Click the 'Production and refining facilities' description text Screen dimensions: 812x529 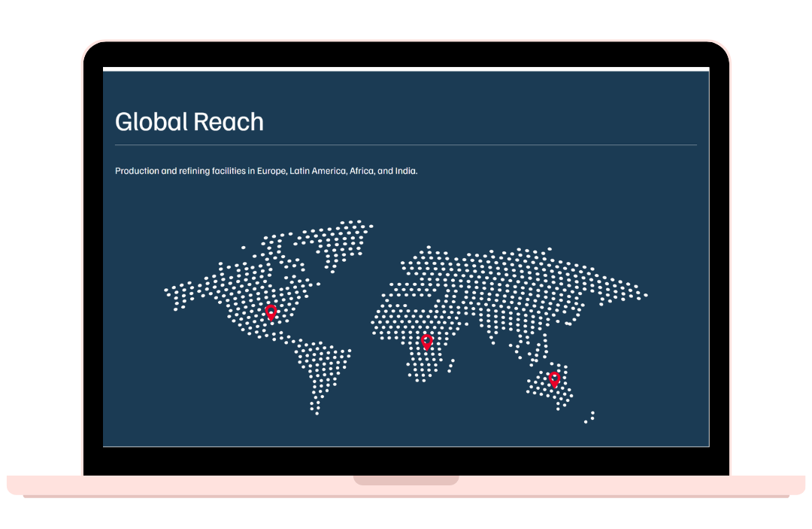(266, 171)
